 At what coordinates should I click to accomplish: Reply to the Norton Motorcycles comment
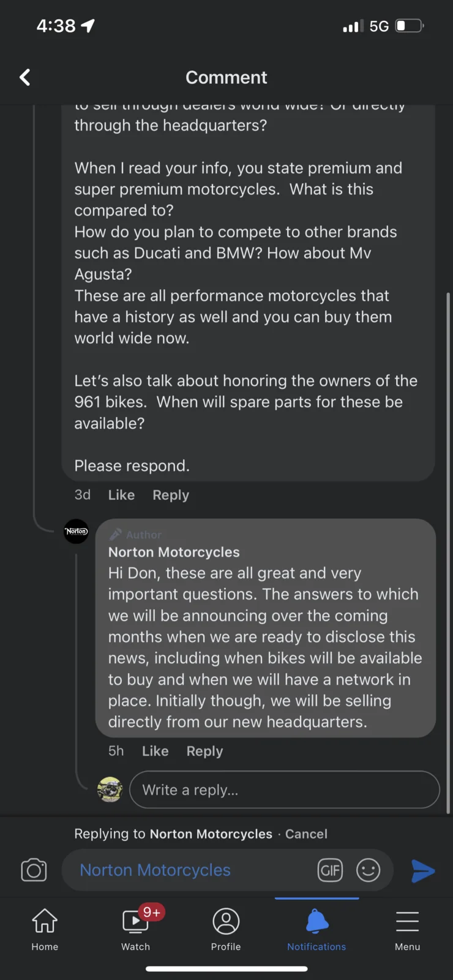click(x=204, y=751)
